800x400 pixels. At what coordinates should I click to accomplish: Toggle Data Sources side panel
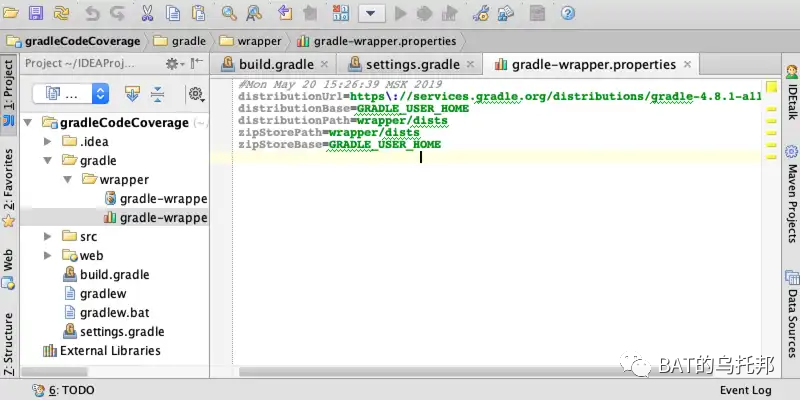tap(791, 314)
